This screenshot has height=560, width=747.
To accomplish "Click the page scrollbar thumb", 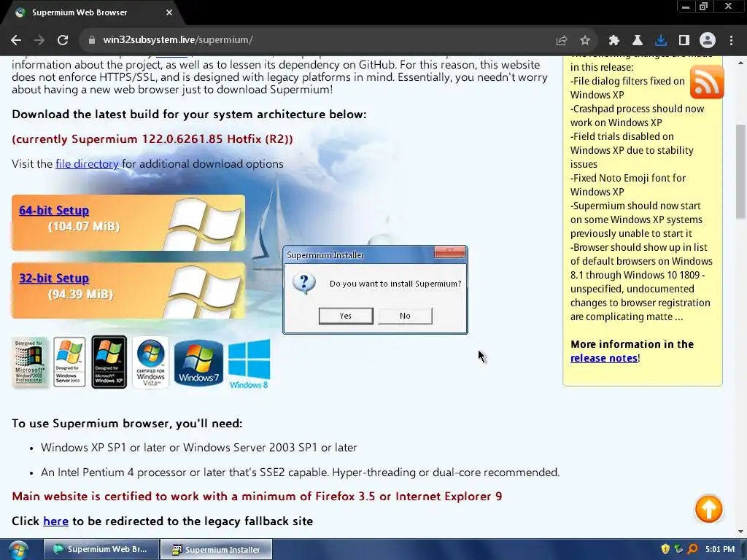I will [740, 171].
